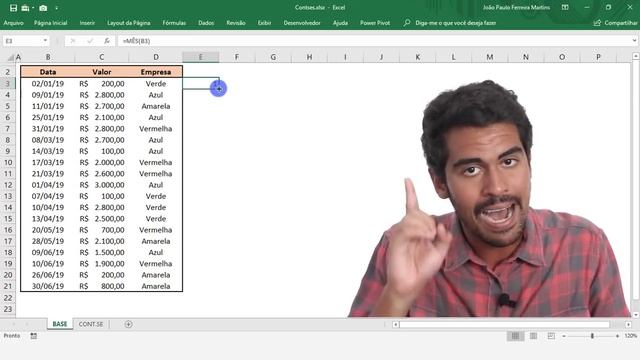
Task: Expand the formula bar arrow
Action: coord(634,40)
